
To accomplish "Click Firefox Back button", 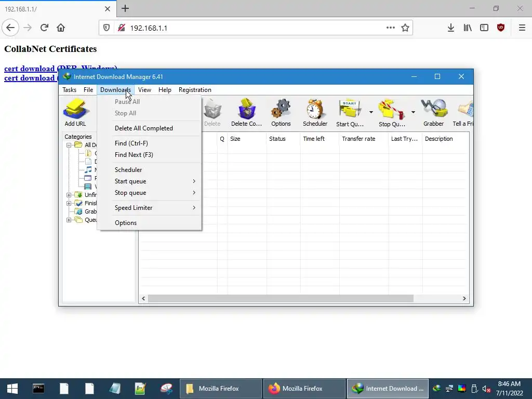I will [10, 28].
